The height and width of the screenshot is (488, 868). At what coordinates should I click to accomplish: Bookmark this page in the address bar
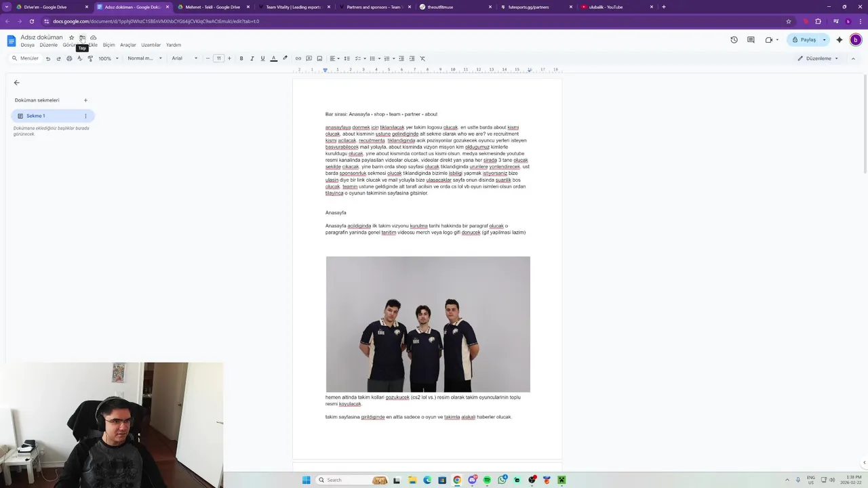[x=789, y=21]
